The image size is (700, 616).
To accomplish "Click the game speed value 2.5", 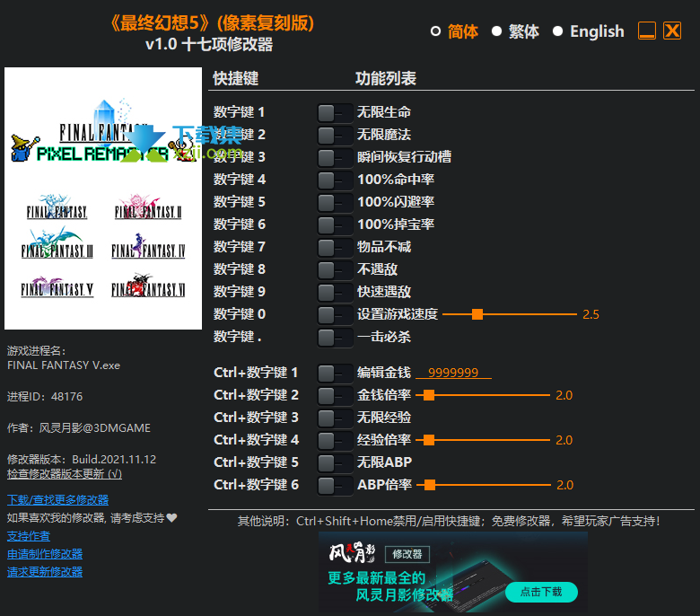I will click(591, 314).
